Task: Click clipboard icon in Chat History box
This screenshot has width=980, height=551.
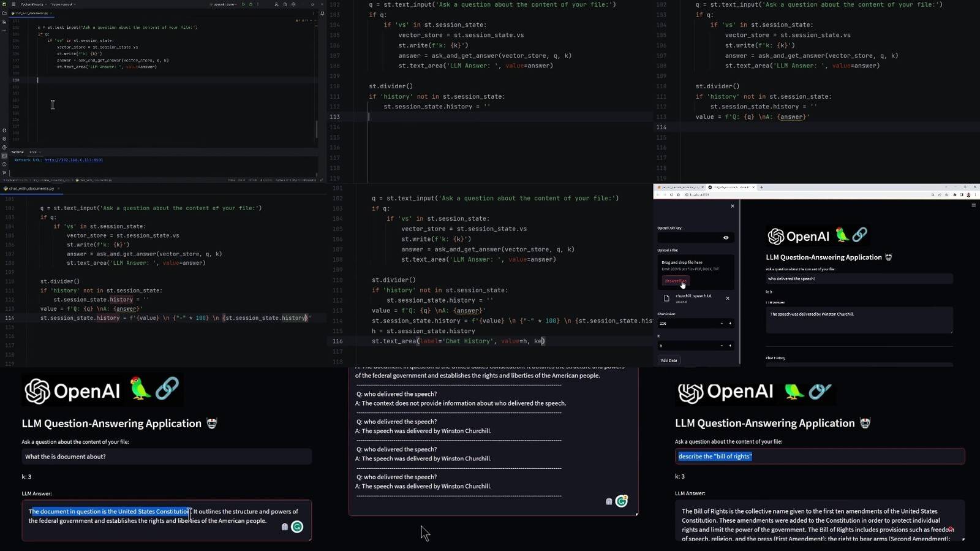Action: tap(609, 501)
